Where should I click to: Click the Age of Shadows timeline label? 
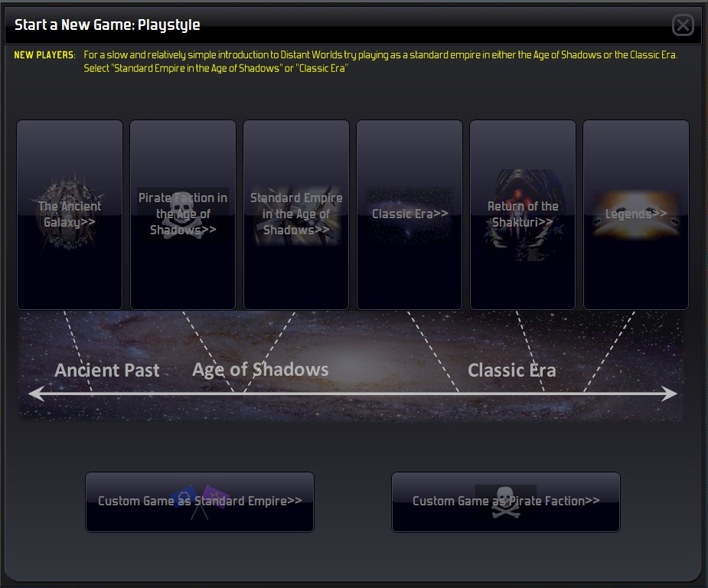click(260, 370)
